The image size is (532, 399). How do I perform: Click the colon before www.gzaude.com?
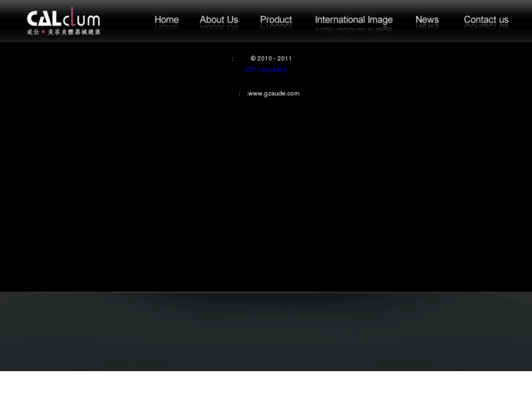(239, 94)
